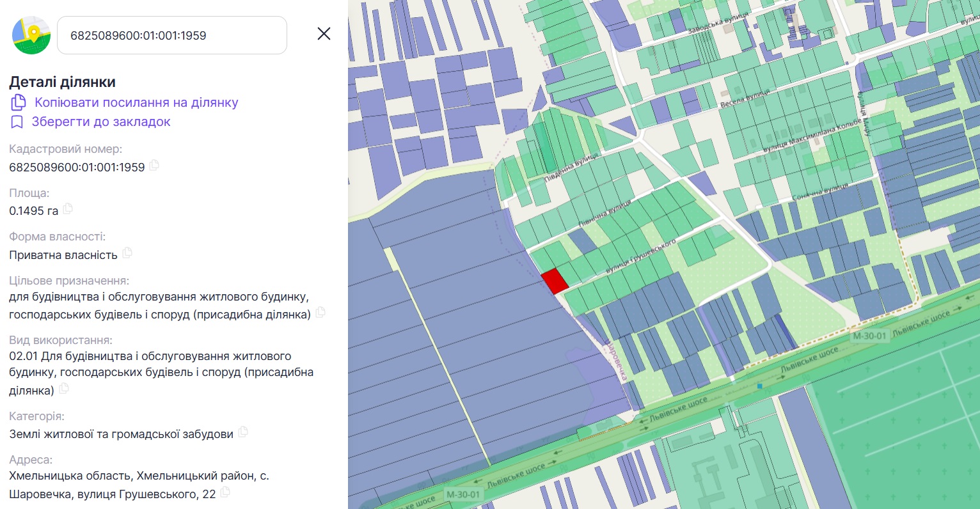
Task: Copy the 'Приватна власність' ownership value
Action: tap(127, 253)
